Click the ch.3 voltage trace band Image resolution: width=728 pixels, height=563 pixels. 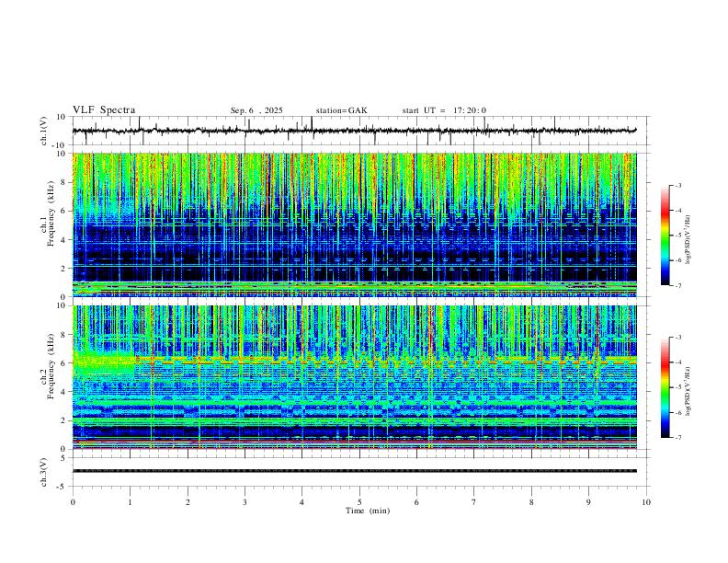(354, 471)
